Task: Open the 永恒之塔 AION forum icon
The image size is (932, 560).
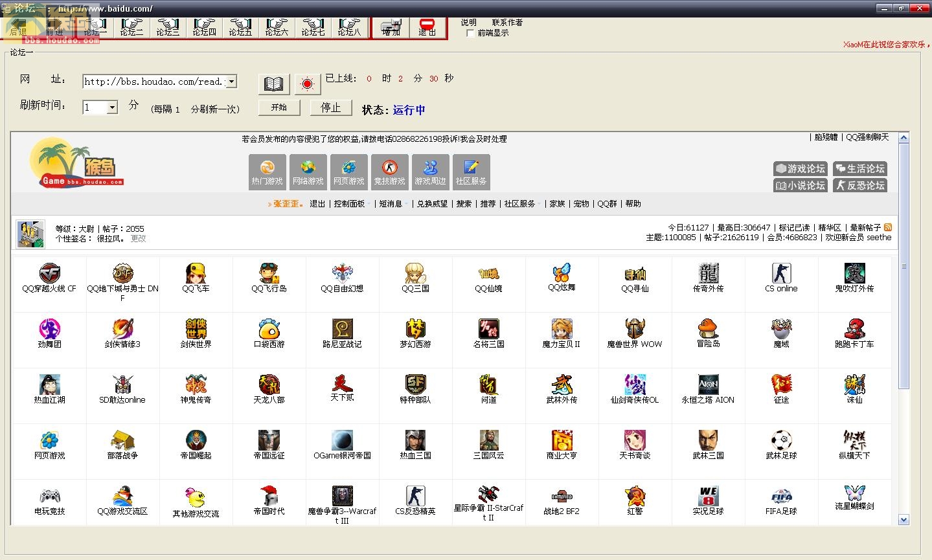Action: tap(708, 385)
